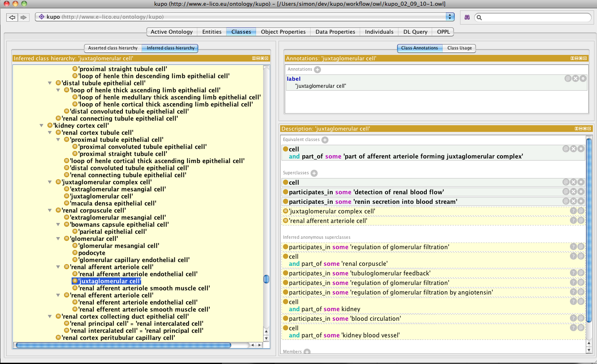The height and width of the screenshot is (364, 597).
Task: Remove 'renin secretion into blood stream' superclass
Action: click(573, 201)
